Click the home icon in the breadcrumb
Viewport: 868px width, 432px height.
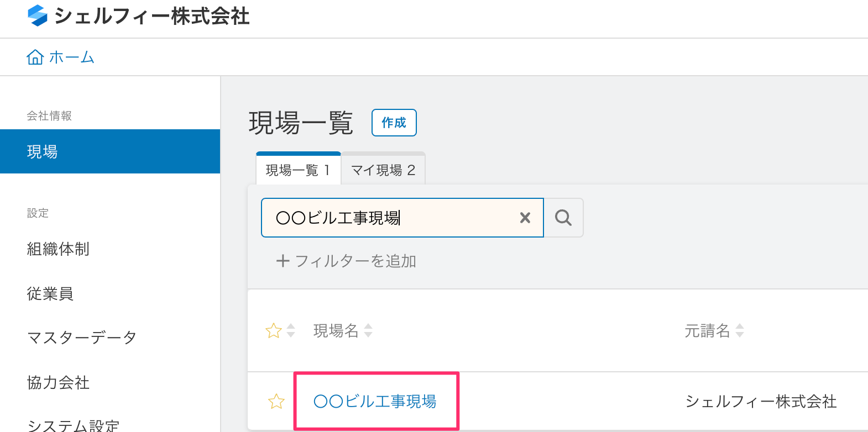[x=35, y=57]
